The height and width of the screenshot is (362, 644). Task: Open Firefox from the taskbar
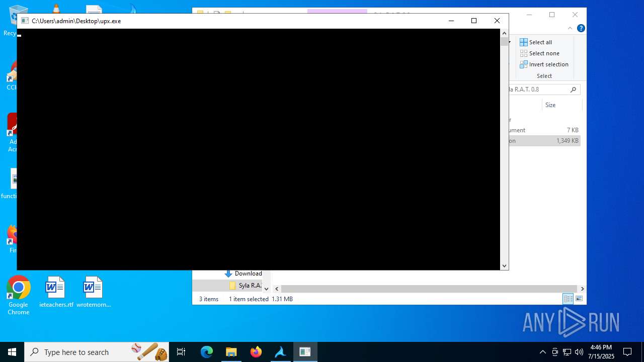(256, 352)
